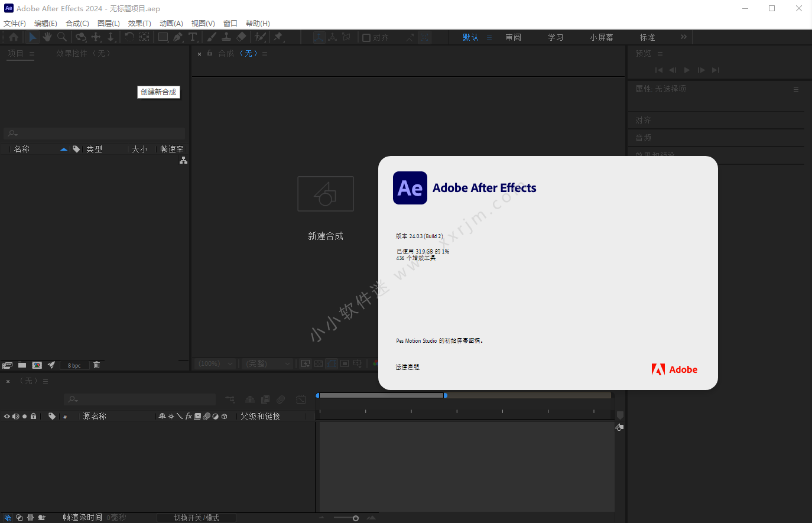The width and height of the screenshot is (812, 523).
Task: Select the Puppet Pin tool
Action: pyautogui.click(x=278, y=37)
